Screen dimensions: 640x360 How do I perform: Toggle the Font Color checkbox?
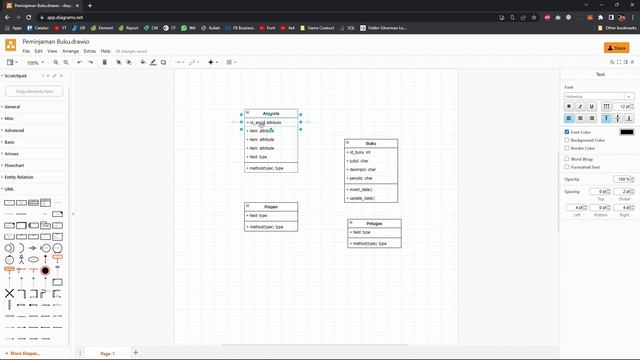567,132
